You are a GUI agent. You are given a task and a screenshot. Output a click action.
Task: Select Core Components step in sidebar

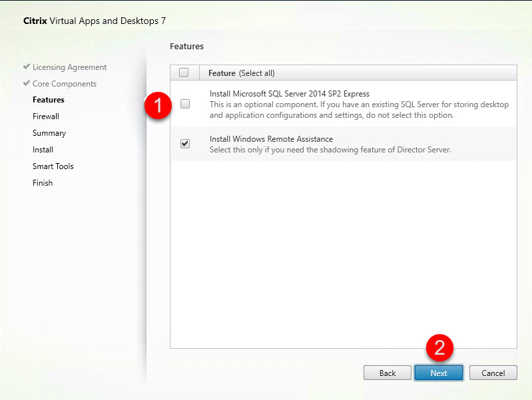(x=65, y=84)
